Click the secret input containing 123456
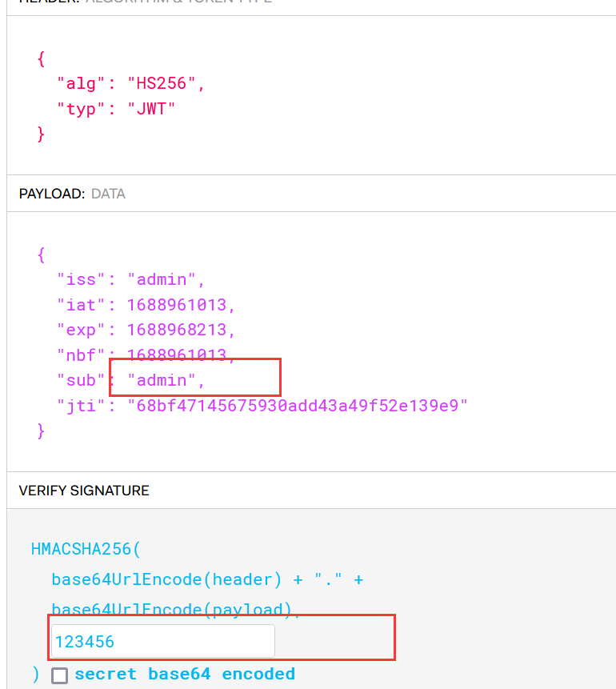This screenshot has width=616, height=689. [x=163, y=641]
